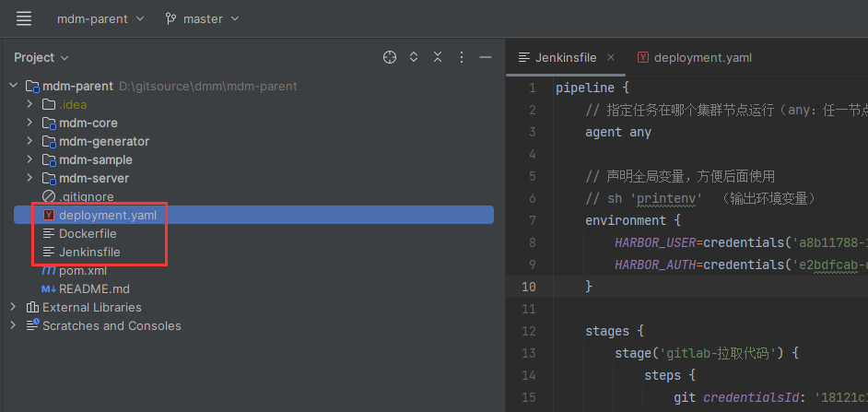The height and width of the screenshot is (412, 868).
Task: Click the mdm-server module folder icon
Action: click(x=49, y=178)
